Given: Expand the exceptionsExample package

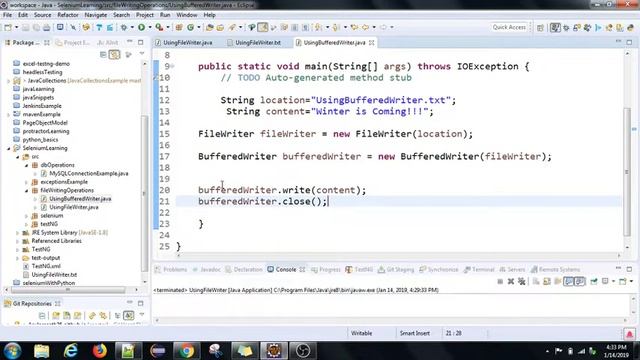Looking at the screenshot, I should point(27,182).
